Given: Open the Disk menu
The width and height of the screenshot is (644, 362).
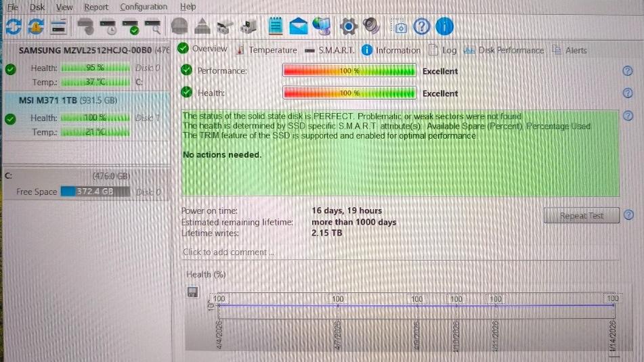Looking at the screenshot, I should (37, 7).
